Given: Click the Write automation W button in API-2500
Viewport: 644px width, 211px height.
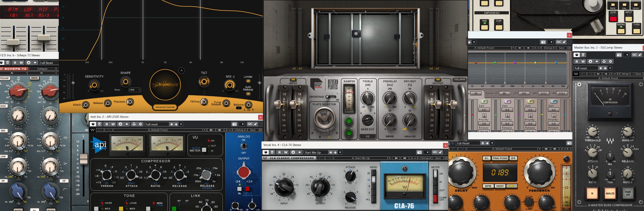Looking at the screenshot, I should tap(113, 124).
